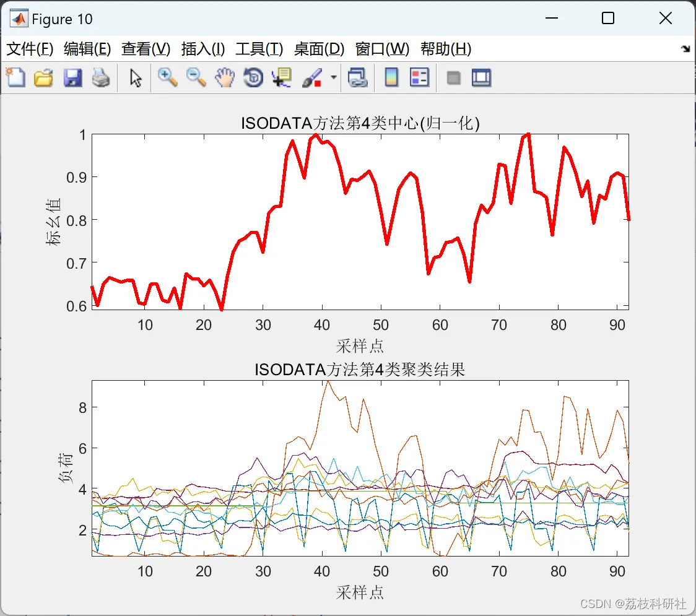The image size is (696, 616).
Task: Open the 插入(I) menu
Action: point(203,49)
